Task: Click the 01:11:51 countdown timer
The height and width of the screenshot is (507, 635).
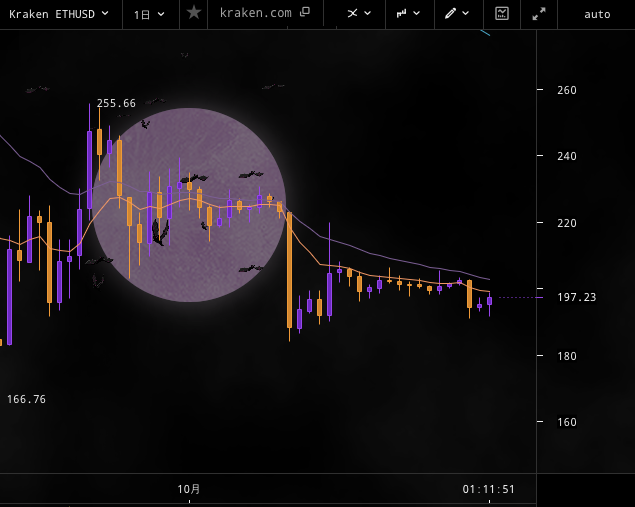Action: click(488, 489)
